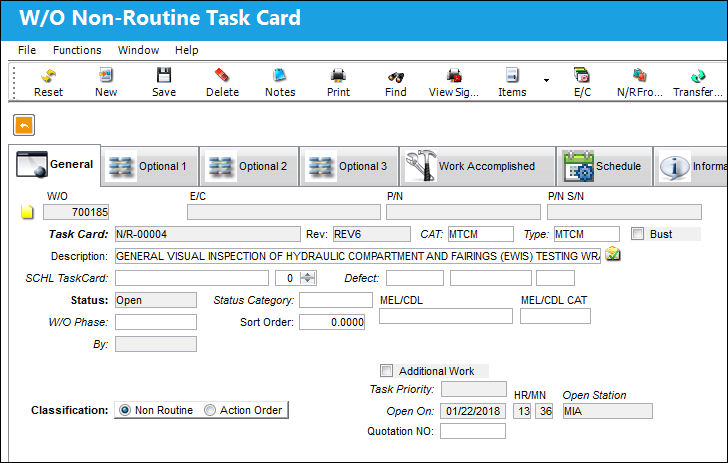The height and width of the screenshot is (463, 728).
Task: Switch to the Optional 1 tab
Action: pyautogui.click(x=150, y=166)
